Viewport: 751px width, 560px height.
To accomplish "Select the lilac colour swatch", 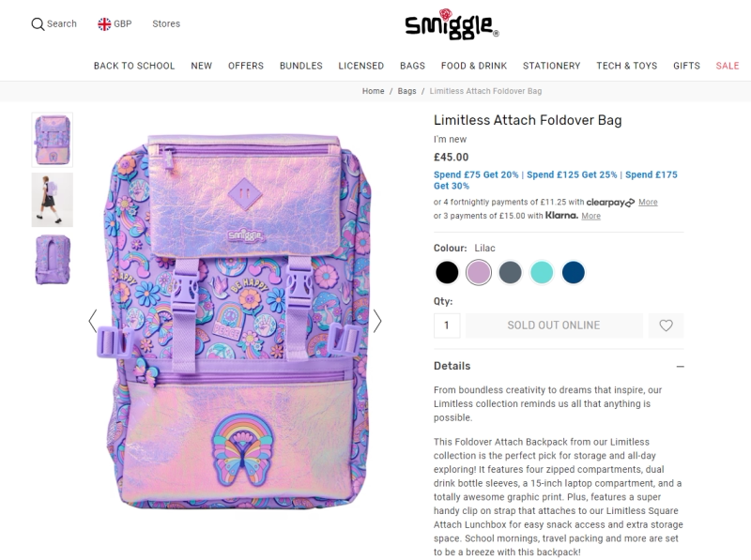I will pyautogui.click(x=479, y=272).
